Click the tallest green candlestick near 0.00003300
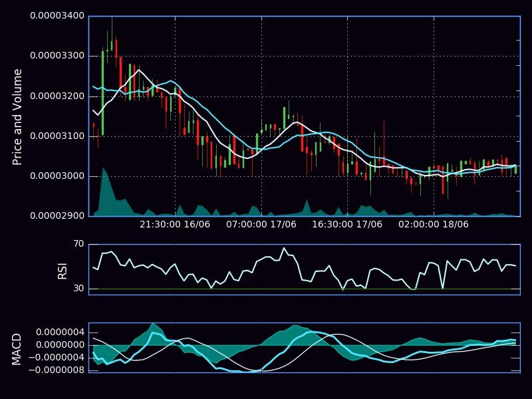This screenshot has width=532, height=399. pyautogui.click(x=103, y=92)
